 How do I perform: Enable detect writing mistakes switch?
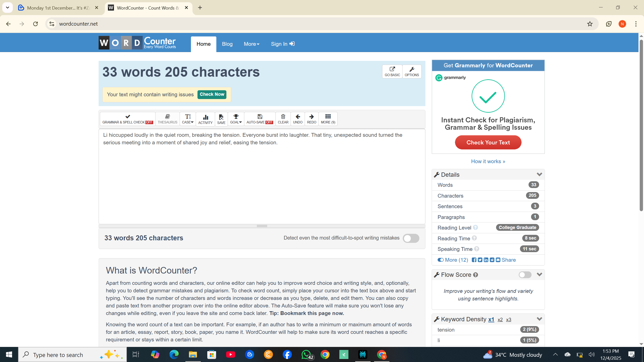pyautogui.click(x=411, y=238)
